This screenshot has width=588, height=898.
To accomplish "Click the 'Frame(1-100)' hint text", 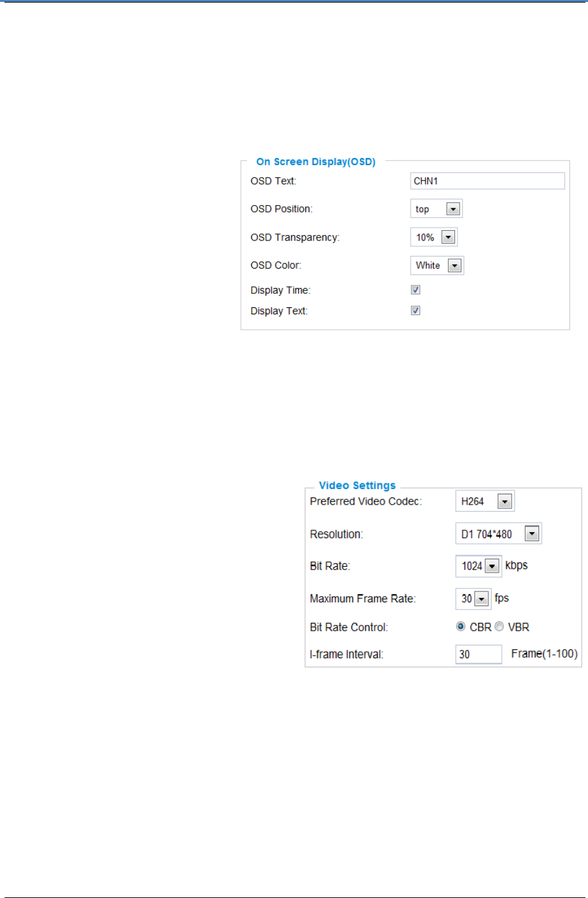I will click(544, 654).
